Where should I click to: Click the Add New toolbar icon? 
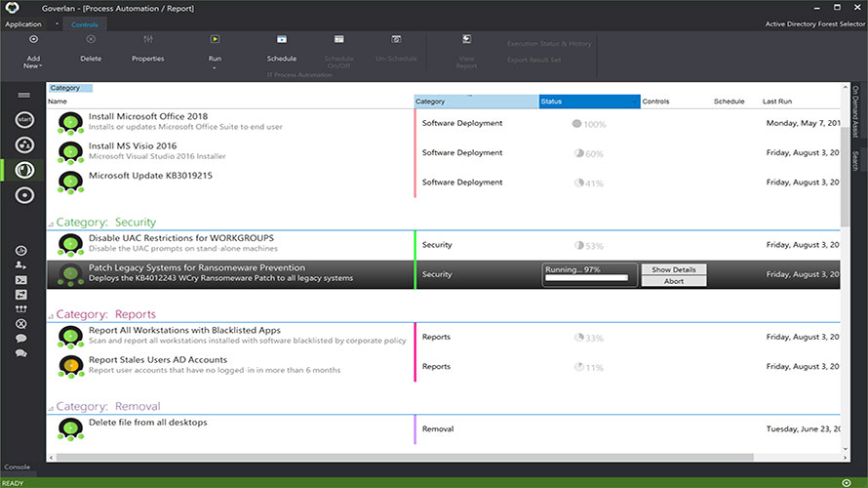click(33, 40)
